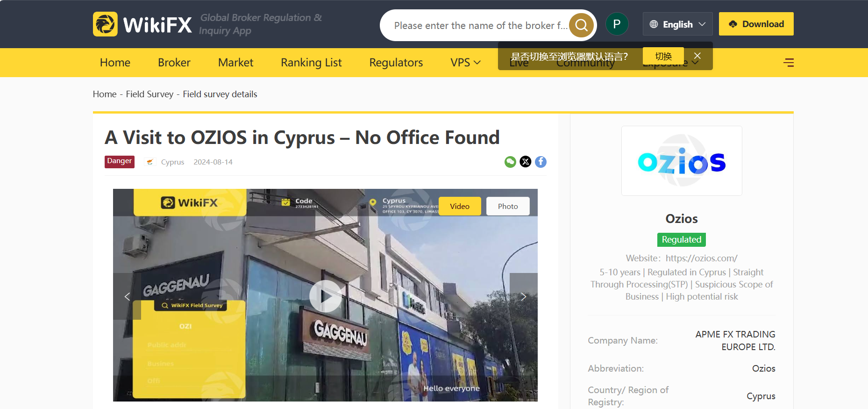
Task: Open the Ranking List menu item
Action: click(311, 63)
